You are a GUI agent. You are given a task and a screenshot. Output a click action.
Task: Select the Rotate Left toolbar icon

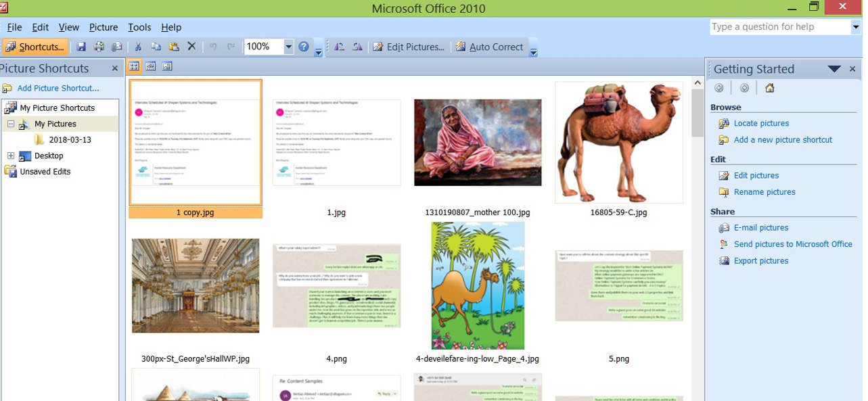pyautogui.click(x=340, y=46)
